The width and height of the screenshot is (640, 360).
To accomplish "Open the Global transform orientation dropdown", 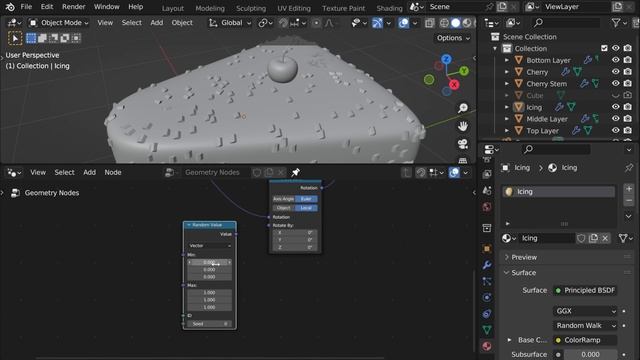I will click(x=230, y=23).
